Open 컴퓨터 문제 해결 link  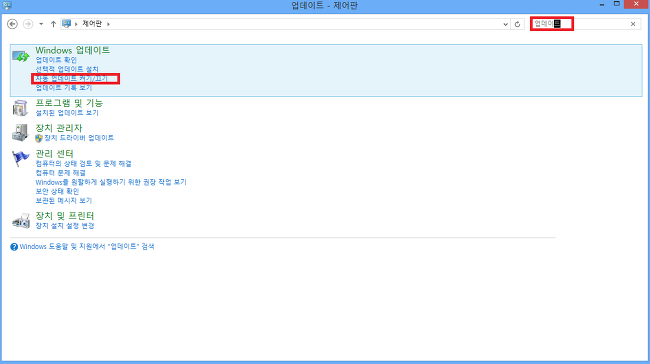click(61, 173)
